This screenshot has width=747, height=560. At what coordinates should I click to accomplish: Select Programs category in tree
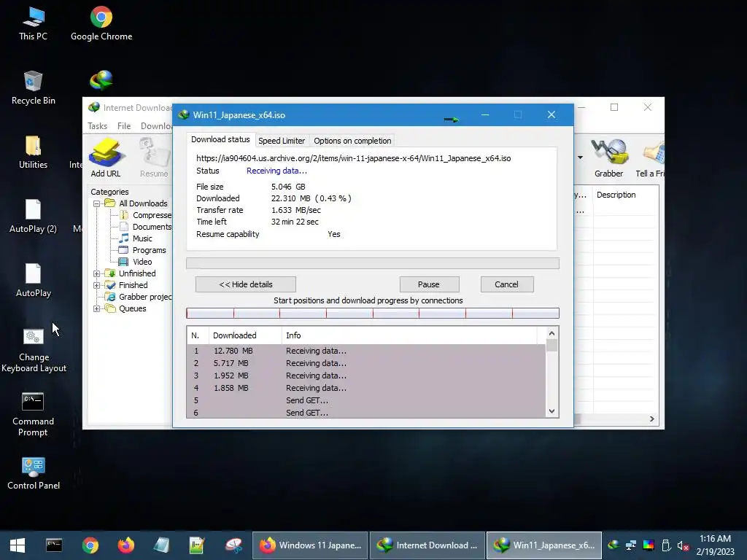click(x=143, y=250)
